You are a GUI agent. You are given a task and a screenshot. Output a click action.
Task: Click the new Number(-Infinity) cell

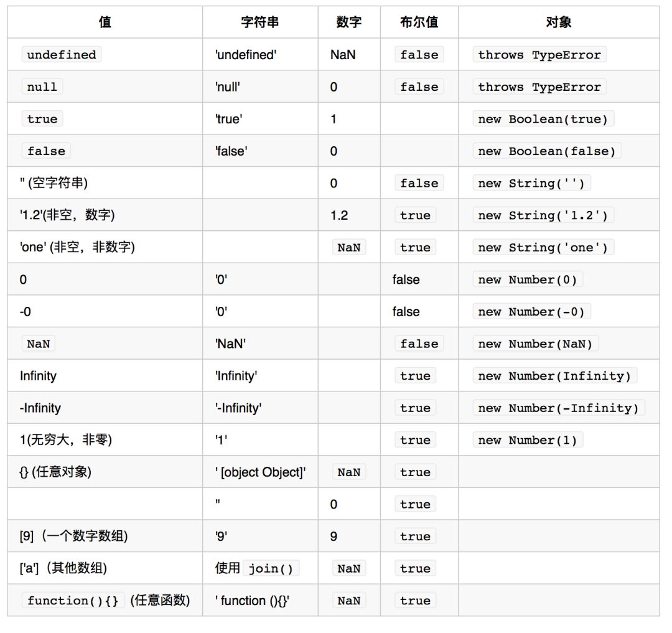pyautogui.click(x=558, y=408)
